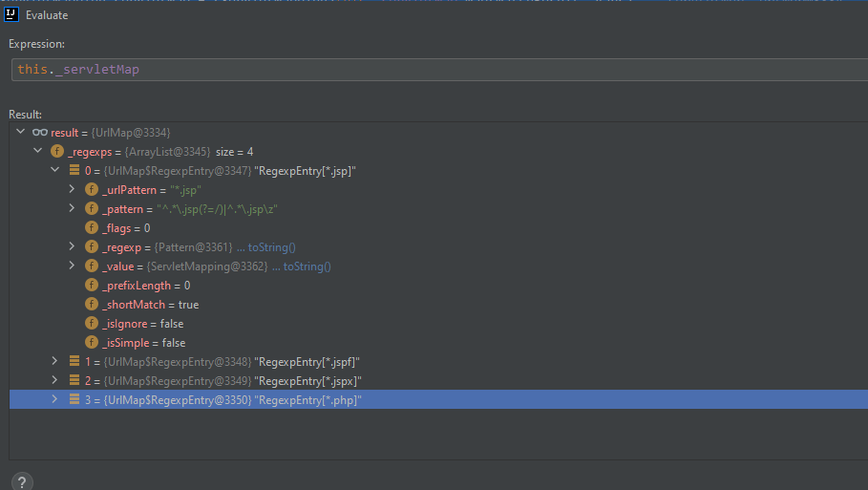Click the field icon of _regexps
The image size is (868, 490).
pos(57,151)
